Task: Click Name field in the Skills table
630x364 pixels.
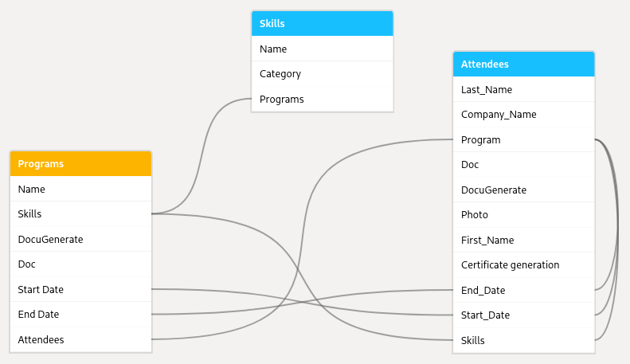Action: click(323, 49)
